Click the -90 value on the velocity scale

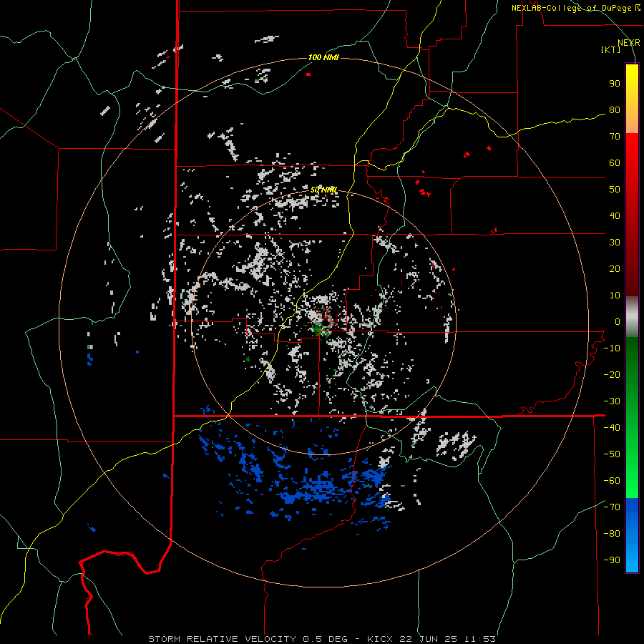tap(612, 560)
